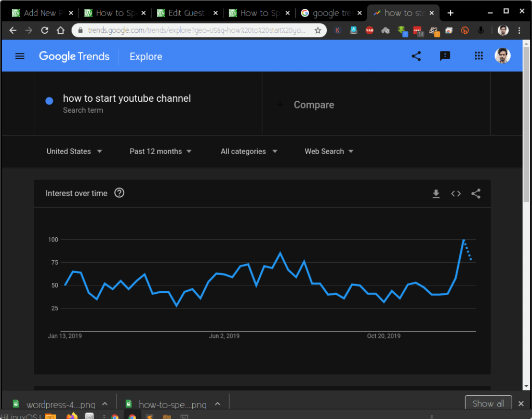Switch to the fourth browser tab How to Sp

(260, 13)
